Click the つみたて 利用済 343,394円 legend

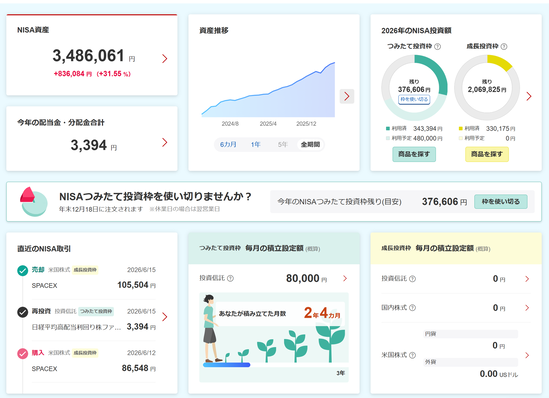click(414, 128)
